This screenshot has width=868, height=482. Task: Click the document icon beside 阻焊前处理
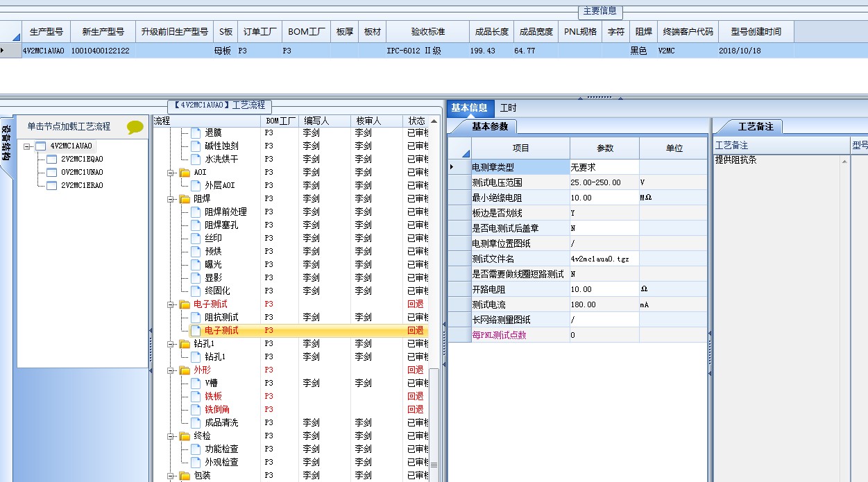point(196,212)
